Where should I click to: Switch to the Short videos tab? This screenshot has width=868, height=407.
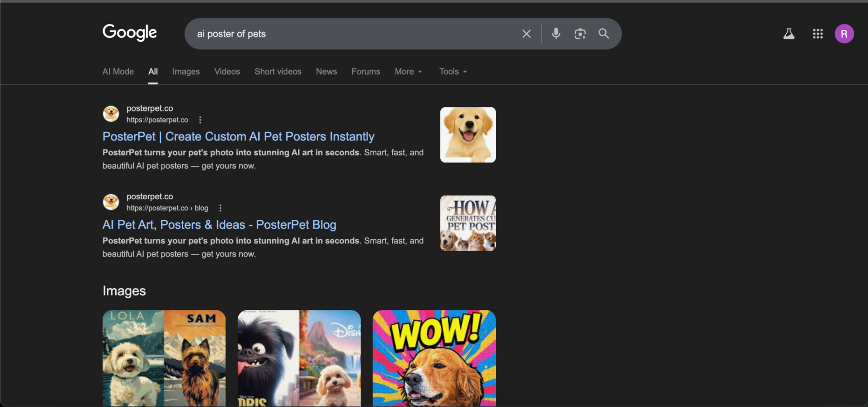[278, 71]
